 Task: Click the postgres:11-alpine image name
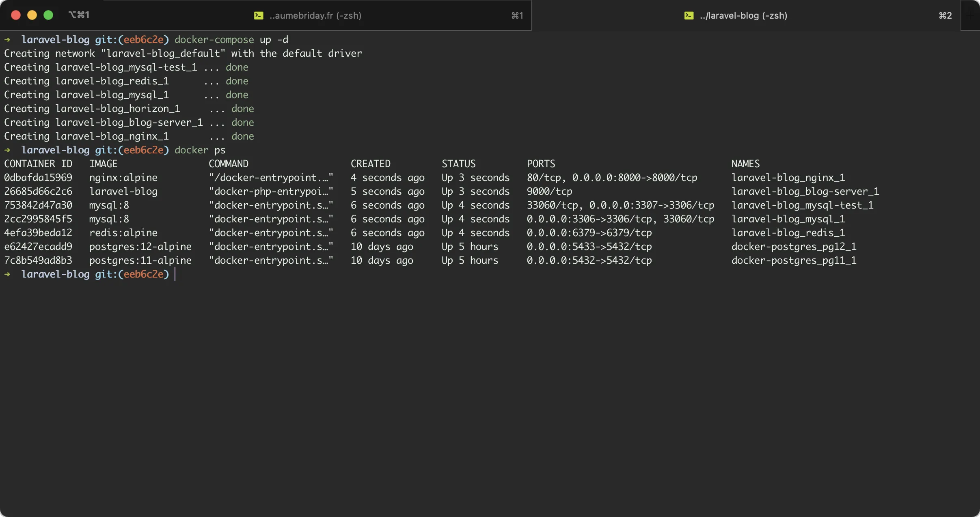point(140,261)
